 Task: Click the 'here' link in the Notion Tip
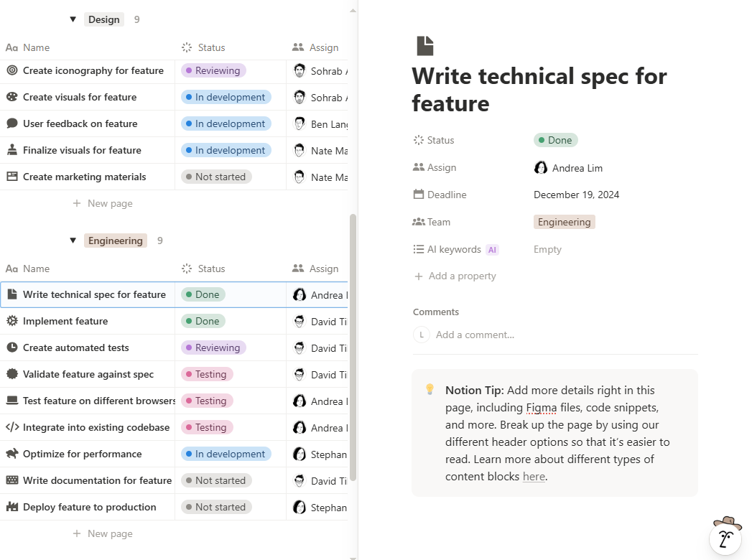534,476
